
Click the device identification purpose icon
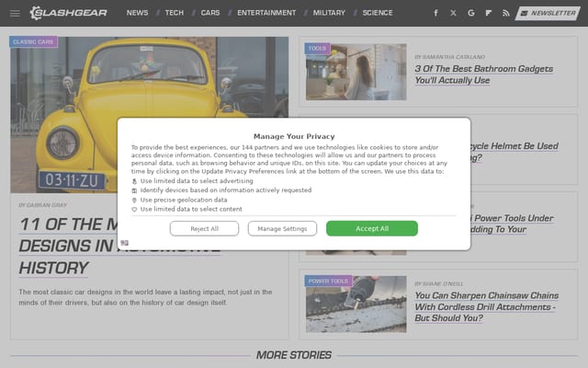(x=134, y=190)
